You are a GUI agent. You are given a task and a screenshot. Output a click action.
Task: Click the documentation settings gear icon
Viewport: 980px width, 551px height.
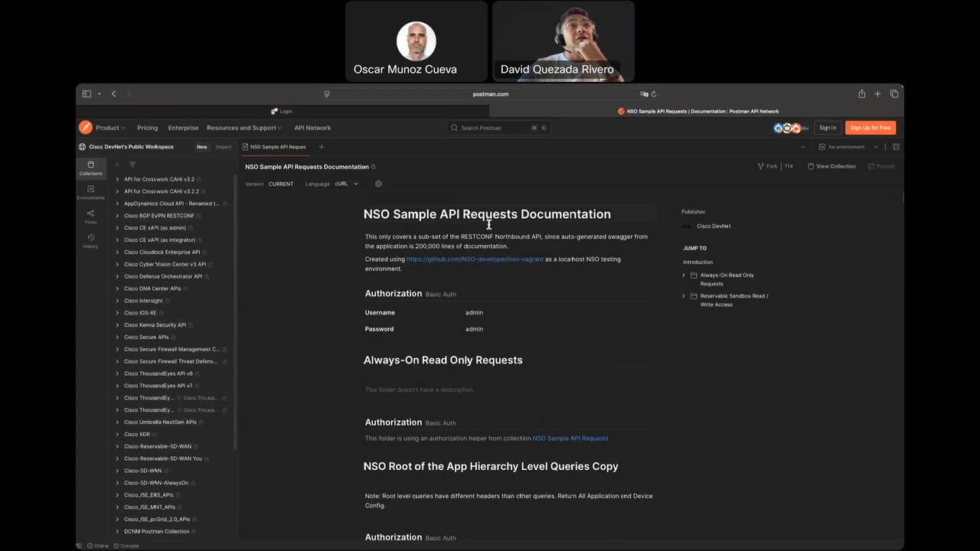(x=378, y=184)
